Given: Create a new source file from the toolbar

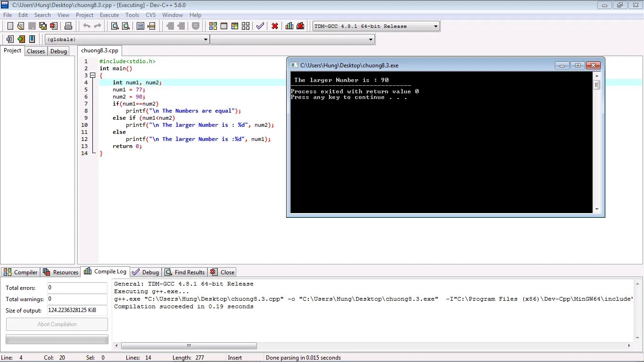Looking at the screenshot, I should (10, 26).
